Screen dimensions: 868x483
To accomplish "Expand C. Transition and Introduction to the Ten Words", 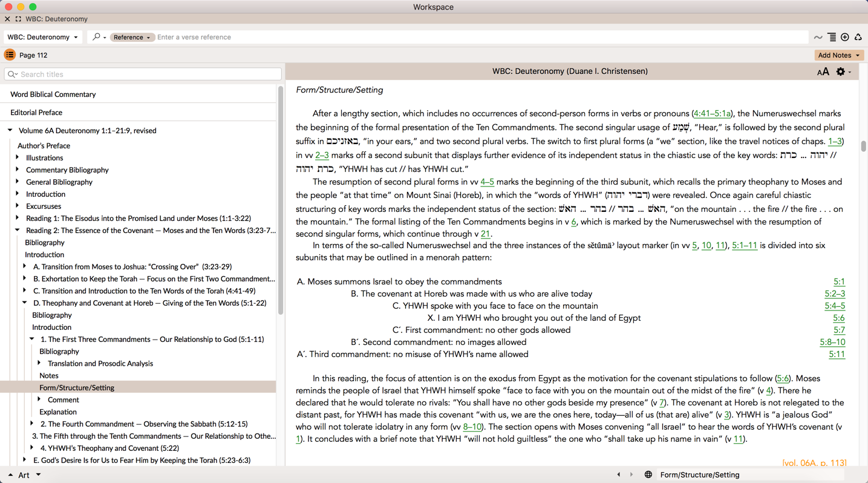I will pyautogui.click(x=25, y=291).
